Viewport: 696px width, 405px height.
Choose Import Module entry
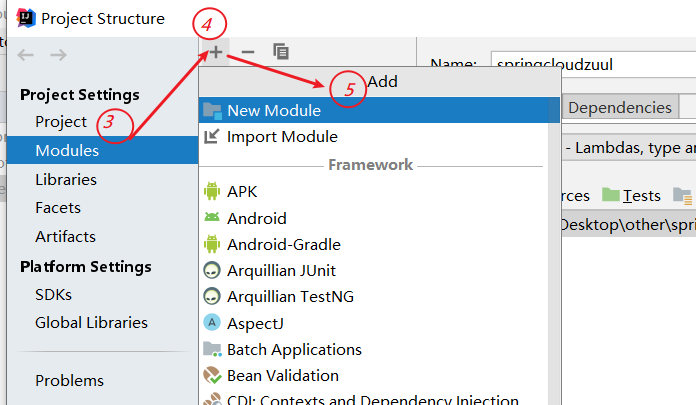373,136
